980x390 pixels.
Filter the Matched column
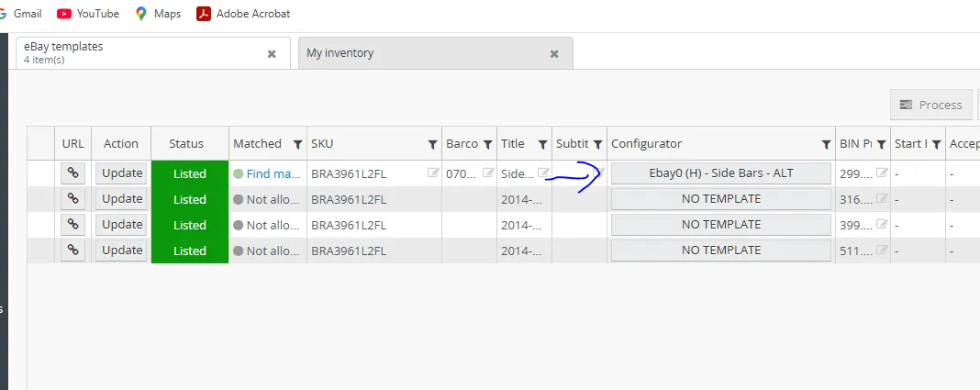[298, 144]
